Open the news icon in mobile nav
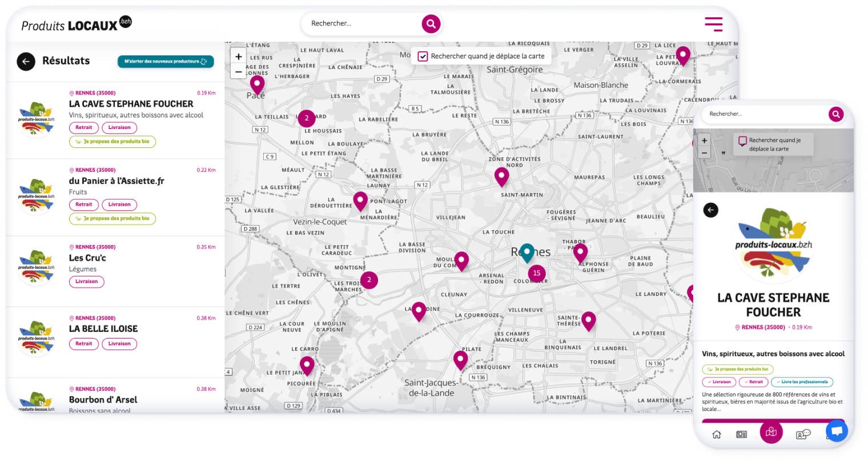 [x=741, y=435]
